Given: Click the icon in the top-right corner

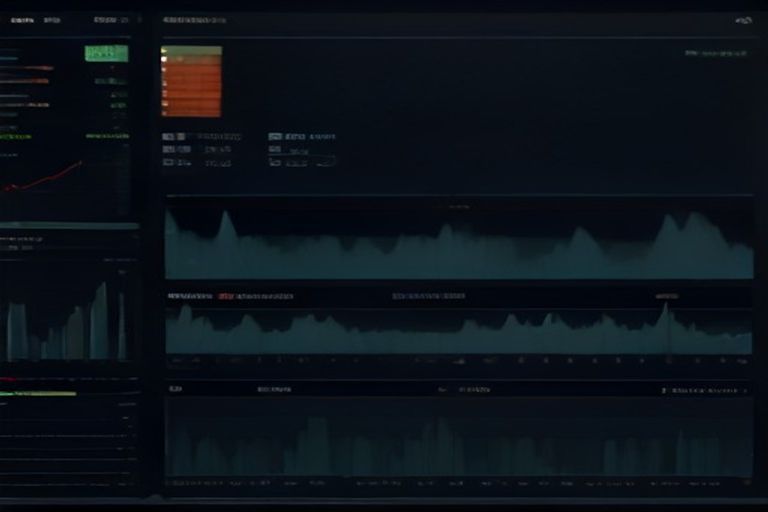Looking at the screenshot, I should 744,21.
